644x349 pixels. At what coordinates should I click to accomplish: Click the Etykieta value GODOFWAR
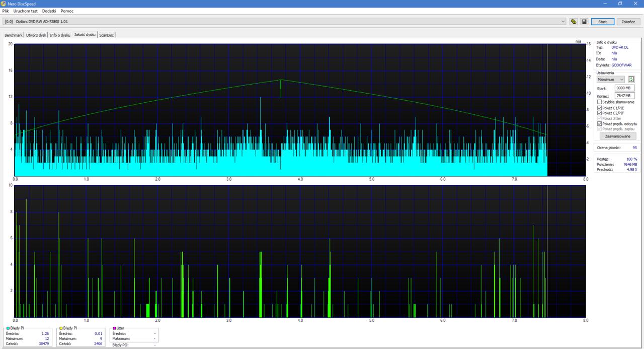pos(621,65)
